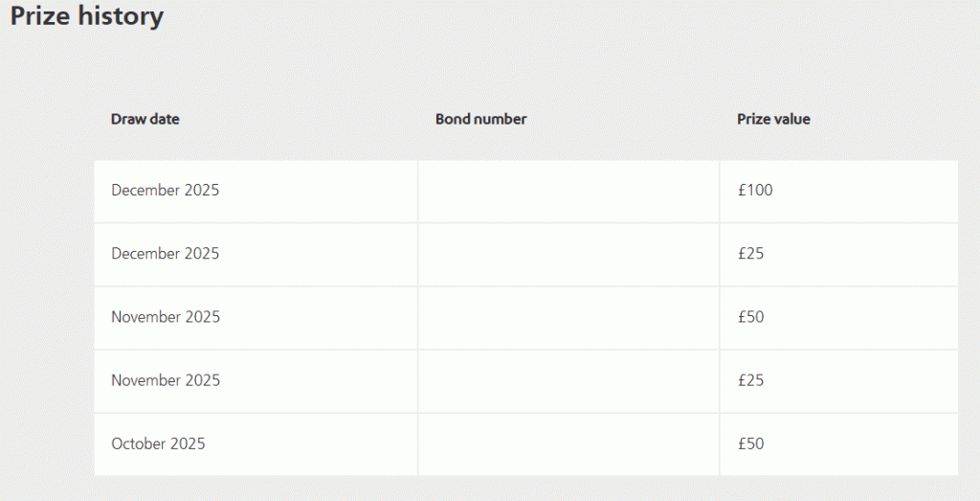Click the Draw date column header

tap(145, 119)
